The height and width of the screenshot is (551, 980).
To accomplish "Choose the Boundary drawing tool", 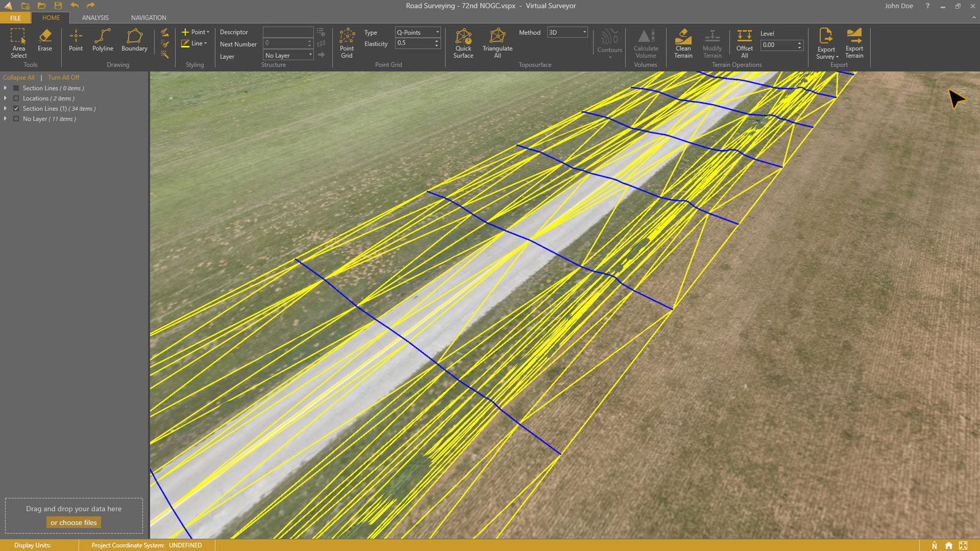I will click(134, 43).
